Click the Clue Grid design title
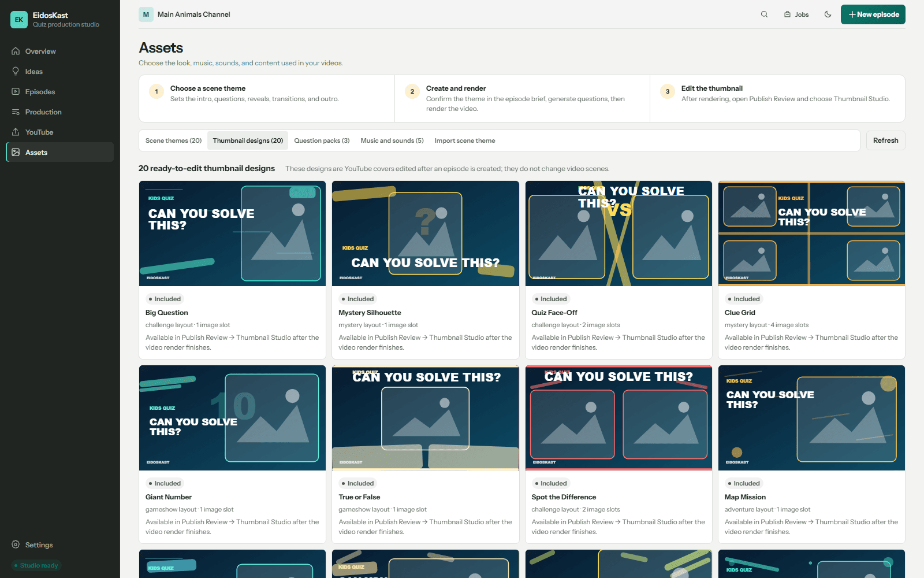This screenshot has height=578, width=924. pos(740,313)
